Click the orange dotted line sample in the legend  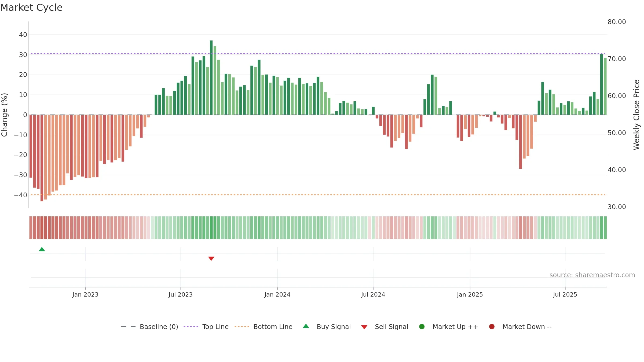(x=242, y=327)
